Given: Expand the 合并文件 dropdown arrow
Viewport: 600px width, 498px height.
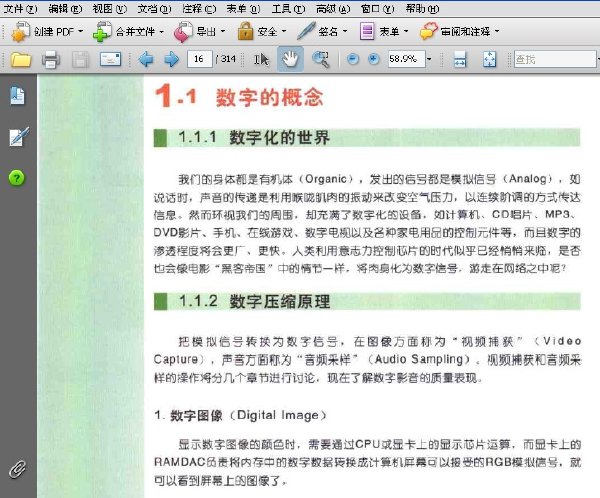Looking at the screenshot, I should click(x=161, y=31).
